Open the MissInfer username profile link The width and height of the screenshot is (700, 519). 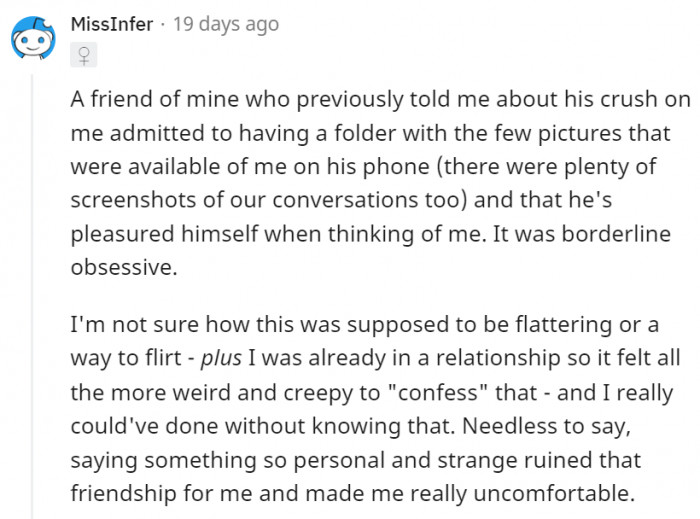(112, 24)
